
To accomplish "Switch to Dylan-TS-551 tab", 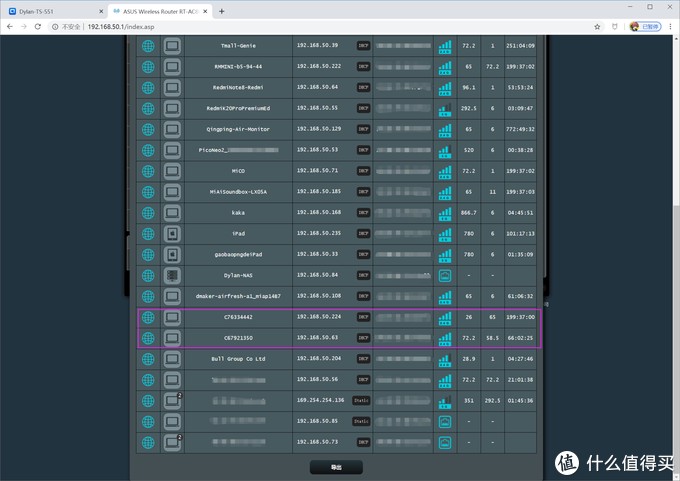I will click(54, 12).
